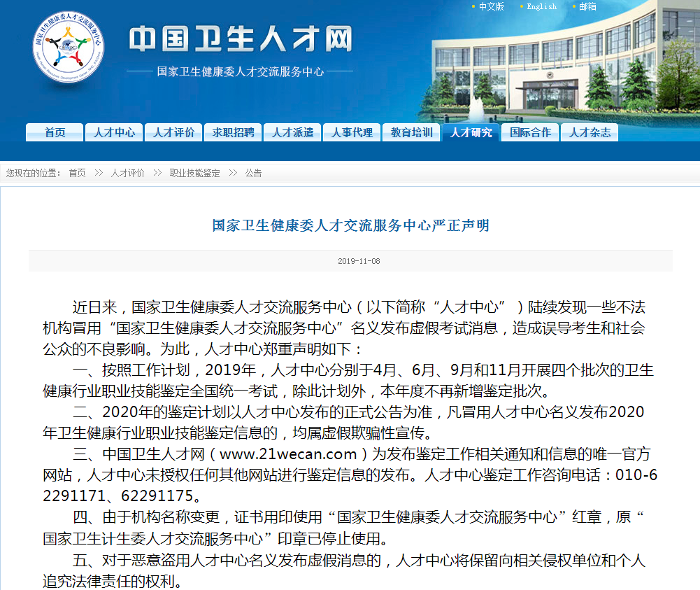Click 首页 in the breadcrumb trail
Screen dimensions: 700x590
[77, 173]
